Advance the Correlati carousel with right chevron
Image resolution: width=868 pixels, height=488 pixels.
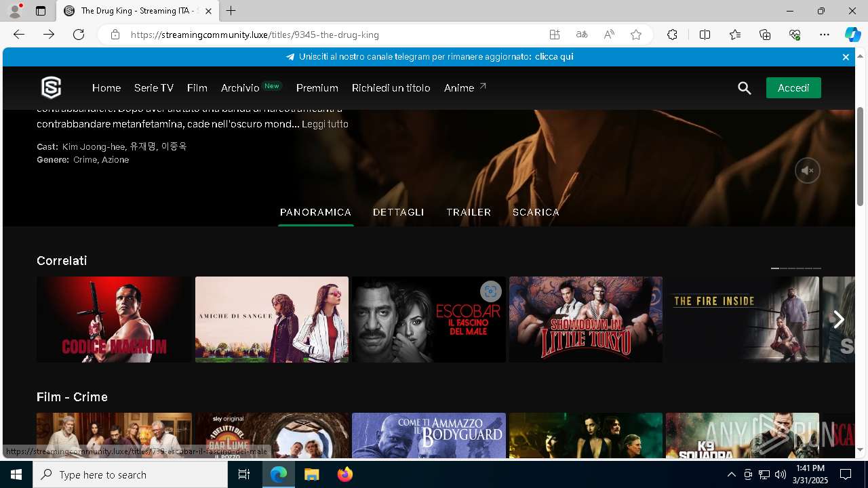839,319
